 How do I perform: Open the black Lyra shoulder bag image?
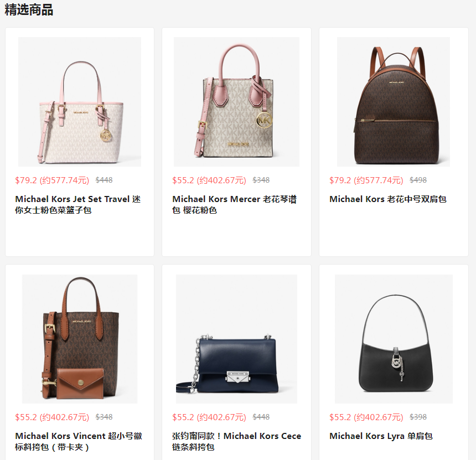click(x=394, y=339)
